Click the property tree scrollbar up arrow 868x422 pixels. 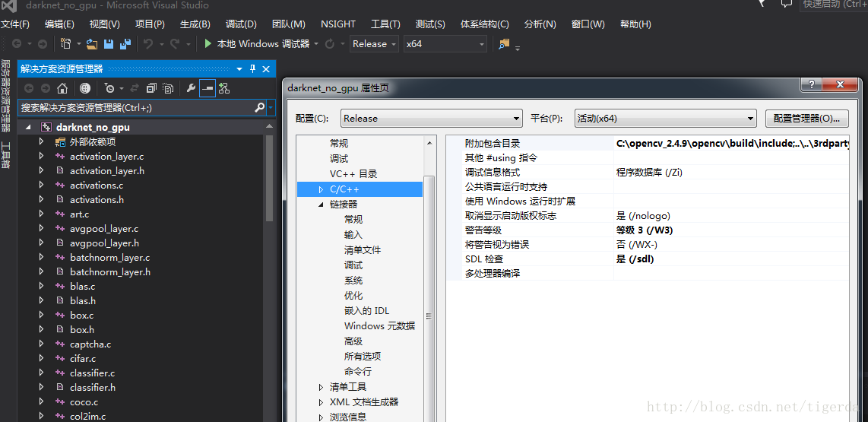(x=429, y=142)
